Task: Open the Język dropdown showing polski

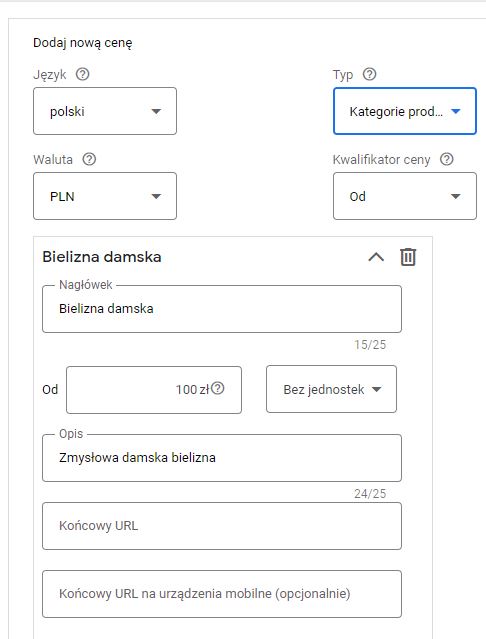Action: [105, 111]
